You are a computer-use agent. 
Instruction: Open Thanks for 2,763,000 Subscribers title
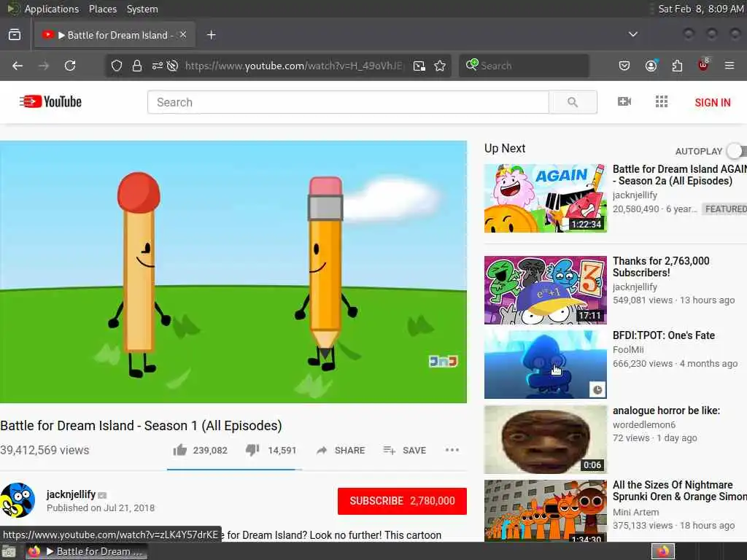pyautogui.click(x=661, y=267)
